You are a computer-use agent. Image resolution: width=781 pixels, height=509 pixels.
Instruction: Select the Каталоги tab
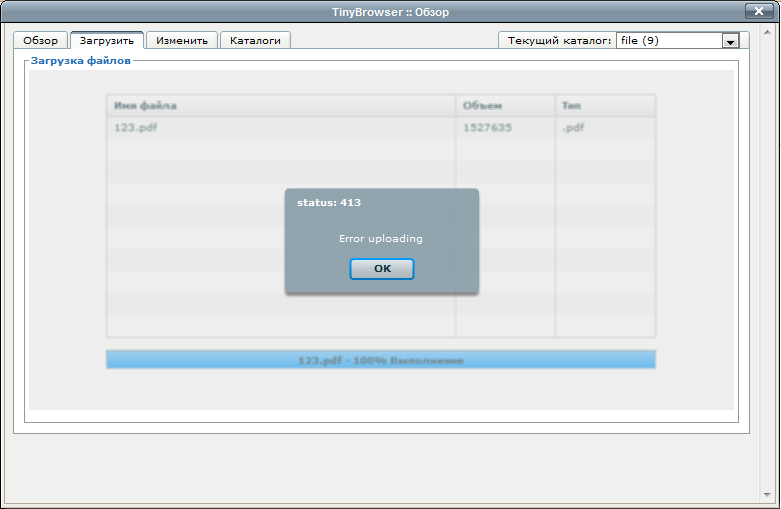255,41
